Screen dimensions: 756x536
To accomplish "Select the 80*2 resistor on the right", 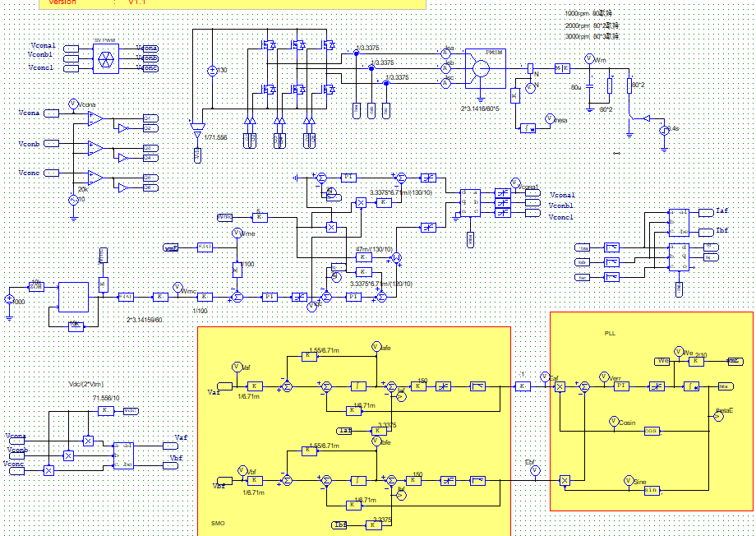I will 629,85.
